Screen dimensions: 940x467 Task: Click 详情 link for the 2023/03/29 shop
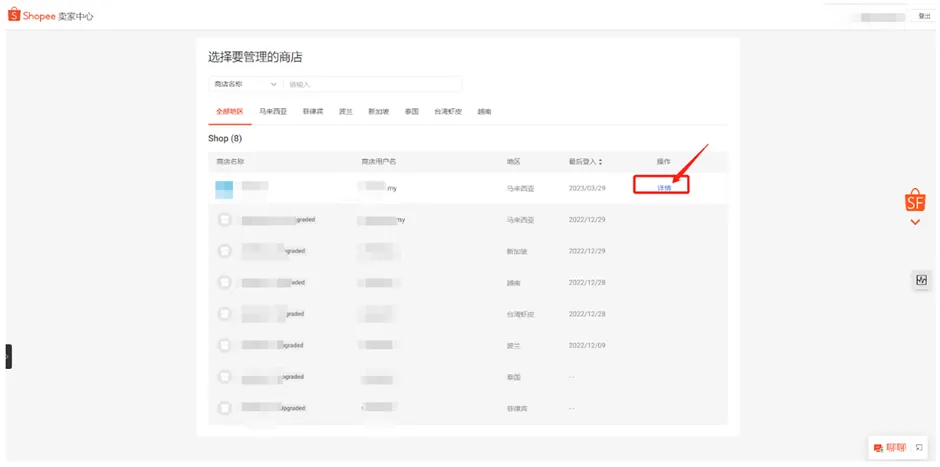pos(664,188)
